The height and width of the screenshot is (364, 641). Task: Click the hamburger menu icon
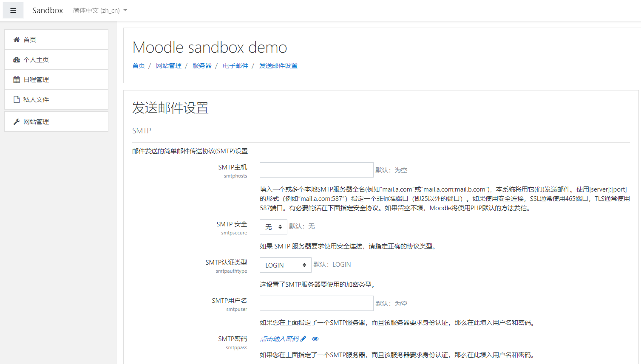(13, 11)
